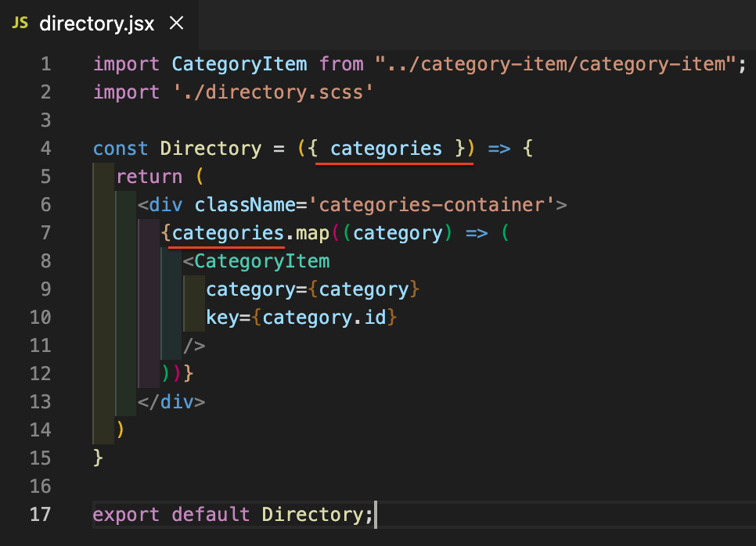
Task: Click the 'from' keyword on line 1
Action: (341, 64)
